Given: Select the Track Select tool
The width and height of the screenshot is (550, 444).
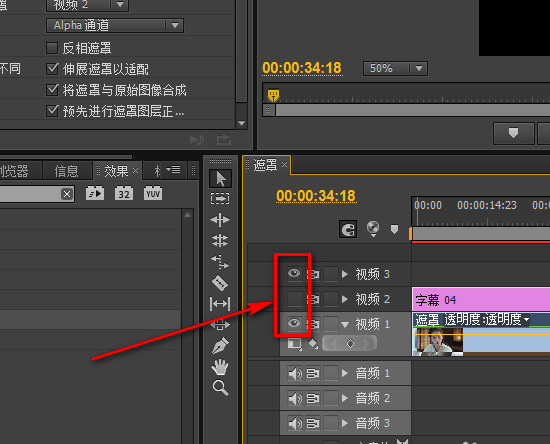Looking at the screenshot, I should 220,199.
